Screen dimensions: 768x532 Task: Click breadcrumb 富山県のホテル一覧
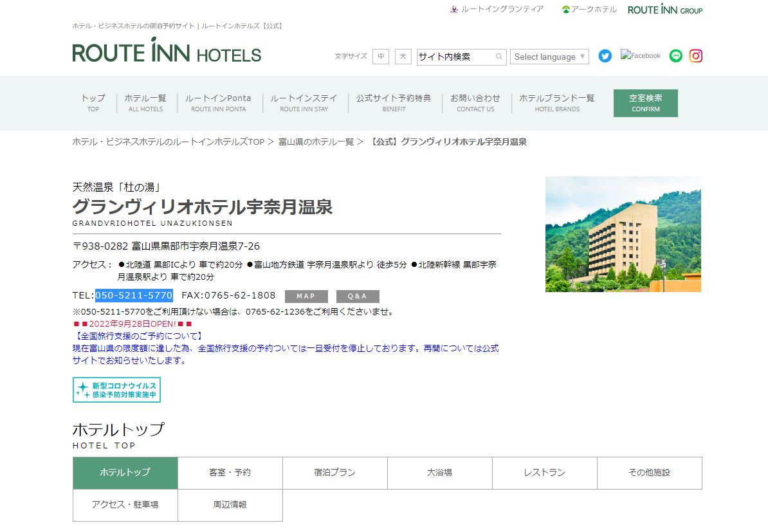point(316,142)
